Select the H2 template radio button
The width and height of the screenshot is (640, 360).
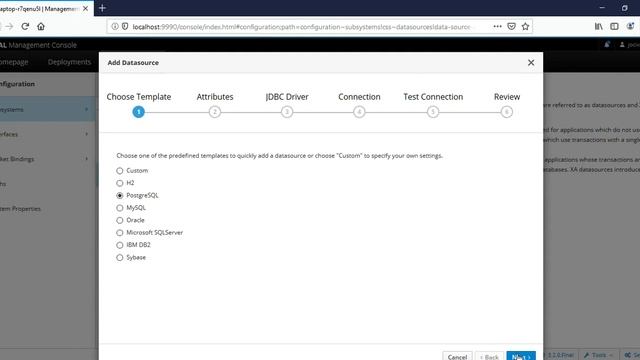coord(120,183)
